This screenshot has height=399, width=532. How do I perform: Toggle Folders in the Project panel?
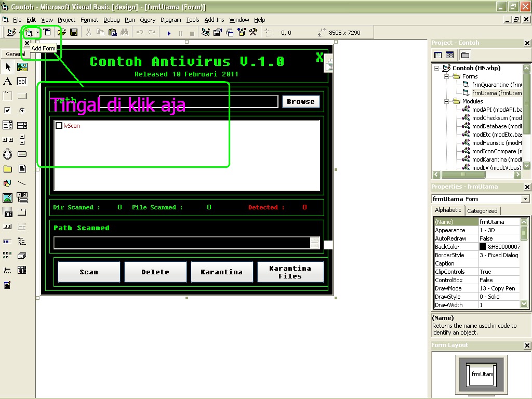click(x=465, y=55)
